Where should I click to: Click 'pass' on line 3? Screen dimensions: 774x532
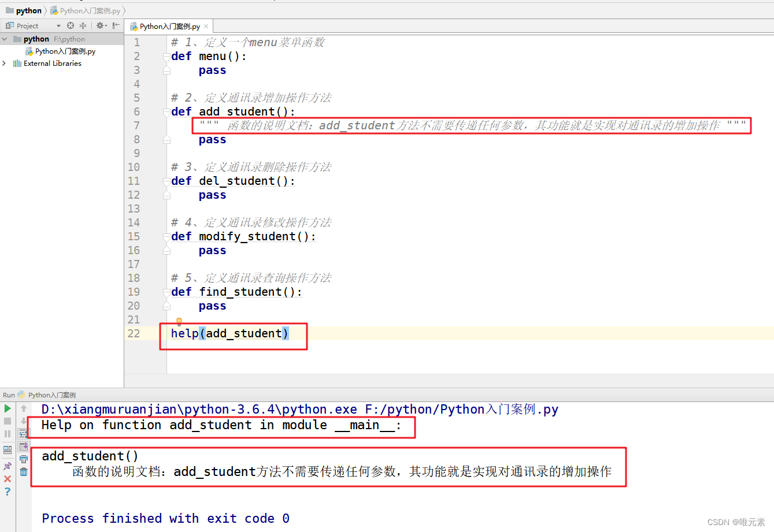[x=212, y=70]
